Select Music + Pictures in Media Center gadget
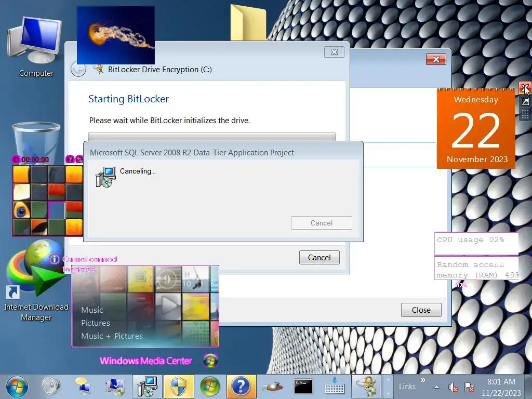Screen dimensions: 532x399 point(112,336)
